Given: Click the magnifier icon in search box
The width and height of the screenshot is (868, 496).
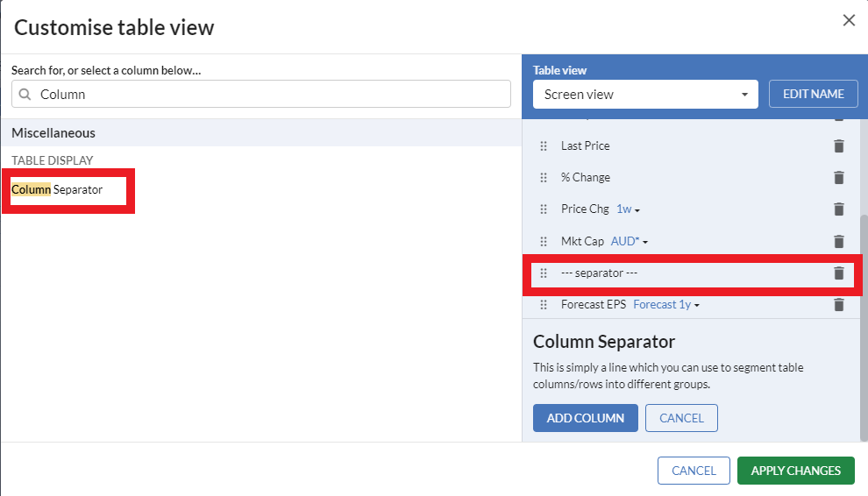Looking at the screenshot, I should point(25,94).
